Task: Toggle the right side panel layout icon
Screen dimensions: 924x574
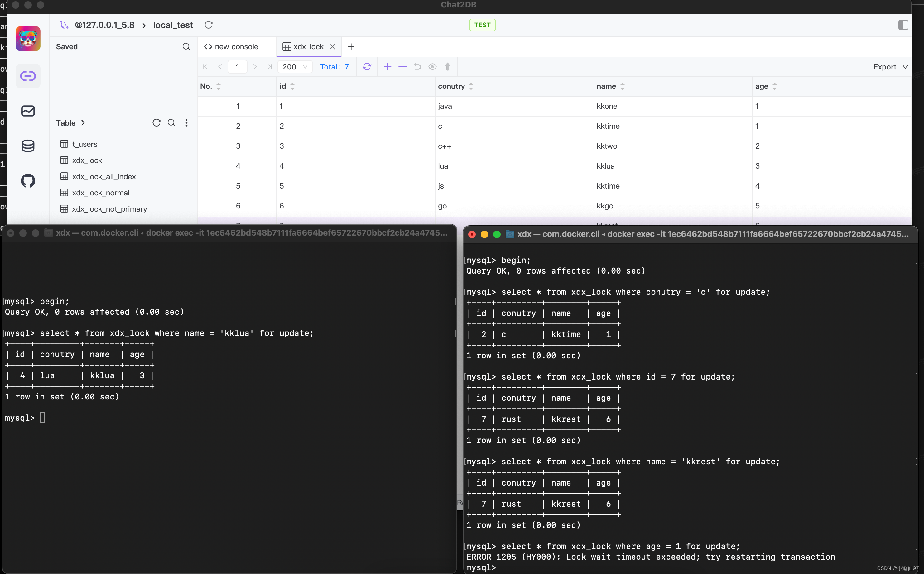Action: [x=903, y=25]
